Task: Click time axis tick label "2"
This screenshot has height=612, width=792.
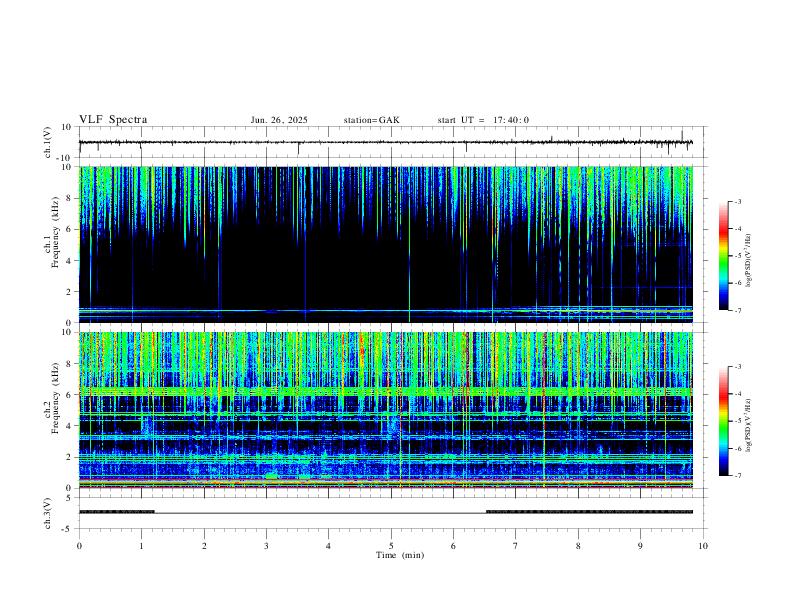Action: tap(204, 546)
